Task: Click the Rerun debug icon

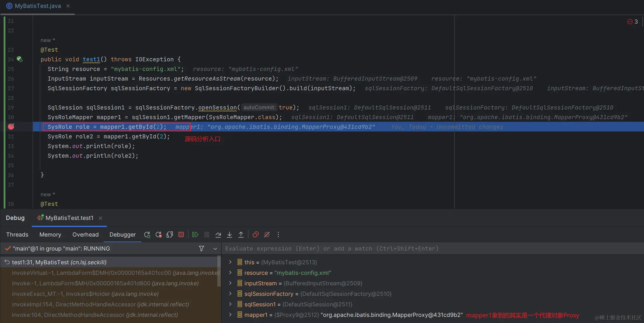Action: pos(147,235)
